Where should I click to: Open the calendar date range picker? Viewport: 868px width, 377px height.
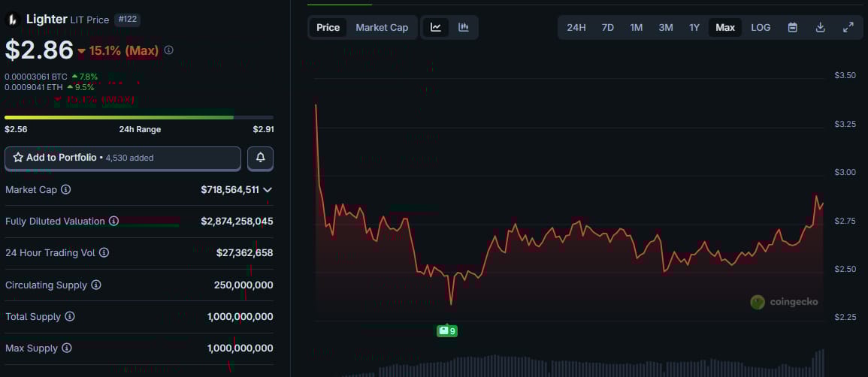click(x=793, y=27)
